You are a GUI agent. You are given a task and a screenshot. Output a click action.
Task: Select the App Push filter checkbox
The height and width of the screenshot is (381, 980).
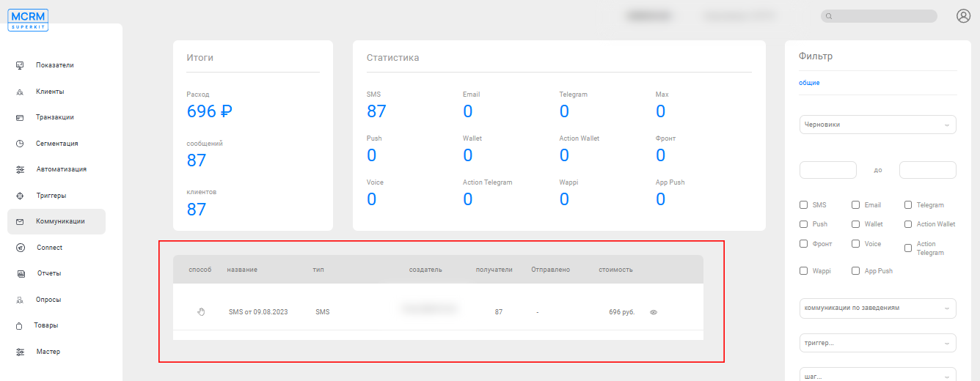pos(856,271)
